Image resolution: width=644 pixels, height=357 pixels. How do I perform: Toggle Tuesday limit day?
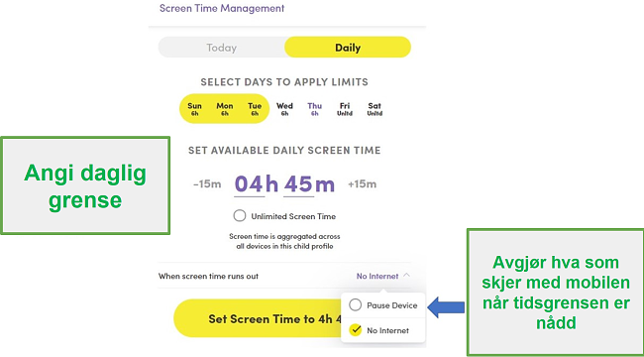click(x=255, y=109)
